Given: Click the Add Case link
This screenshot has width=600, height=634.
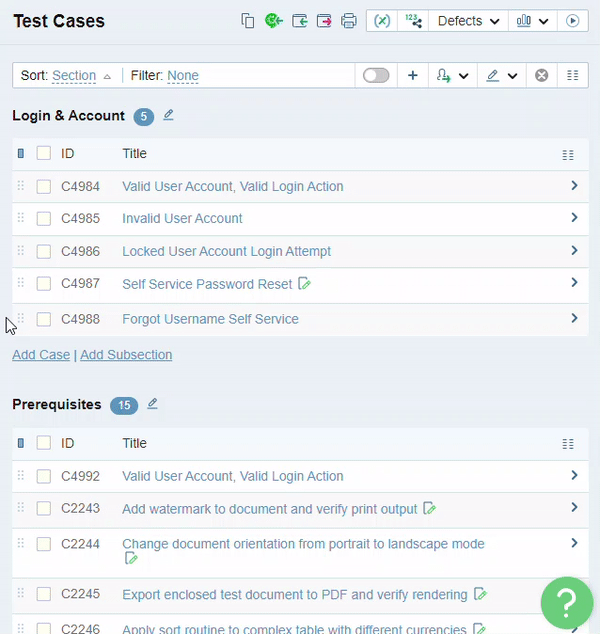Looking at the screenshot, I should [41, 355].
